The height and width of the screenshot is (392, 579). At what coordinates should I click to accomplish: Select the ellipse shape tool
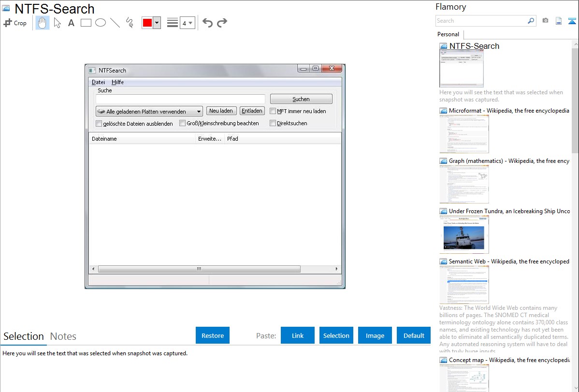pyautogui.click(x=101, y=23)
